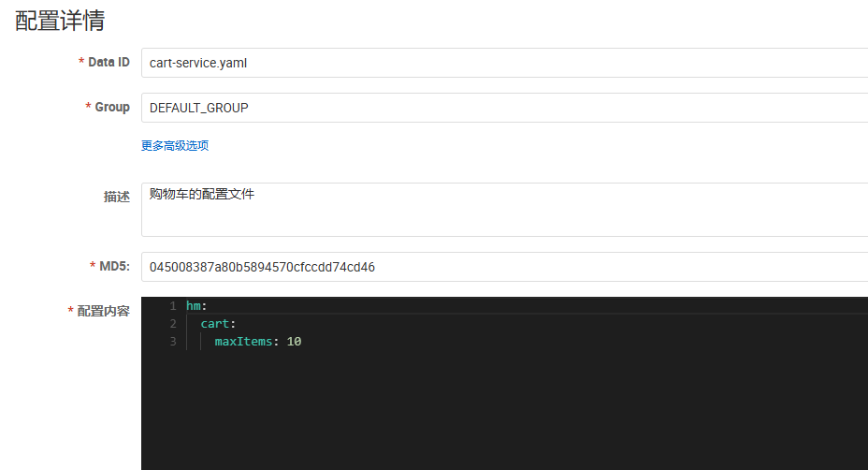Select line number 2 in editor gutter
The width and height of the screenshot is (868, 470).
pos(172,324)
